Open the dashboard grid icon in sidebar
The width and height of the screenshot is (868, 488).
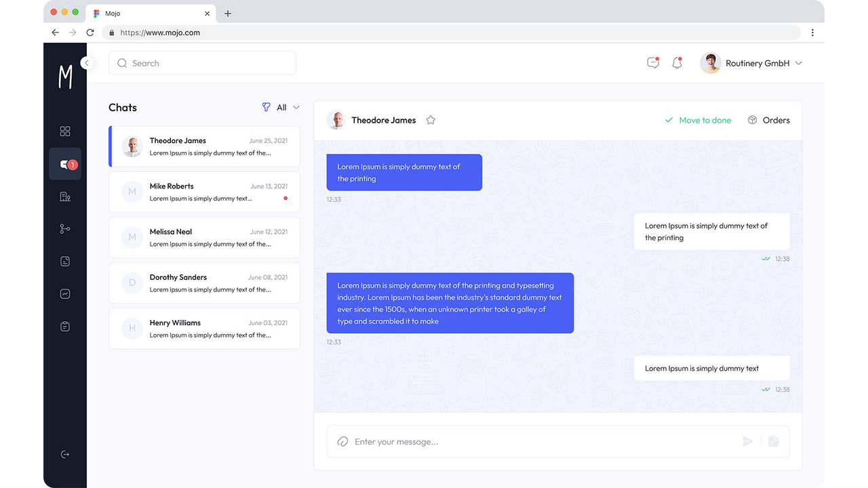65,131
